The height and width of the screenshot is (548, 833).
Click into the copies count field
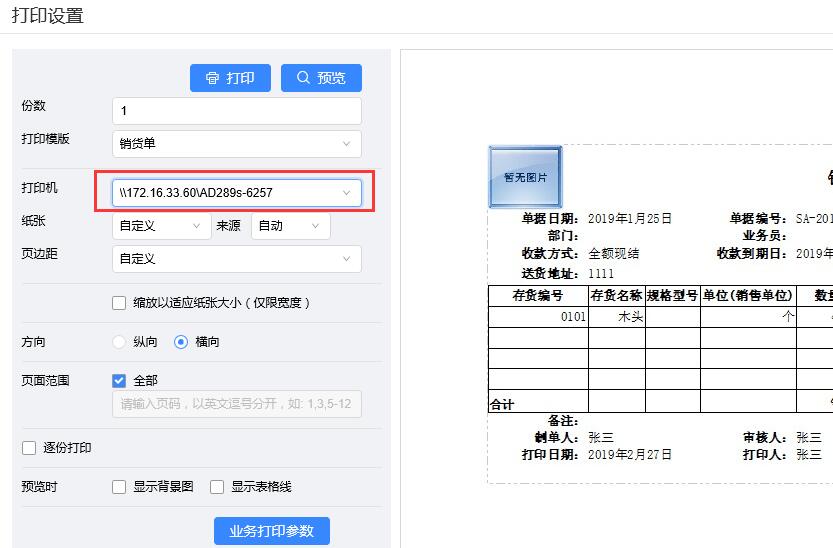(x=236, y=111)
